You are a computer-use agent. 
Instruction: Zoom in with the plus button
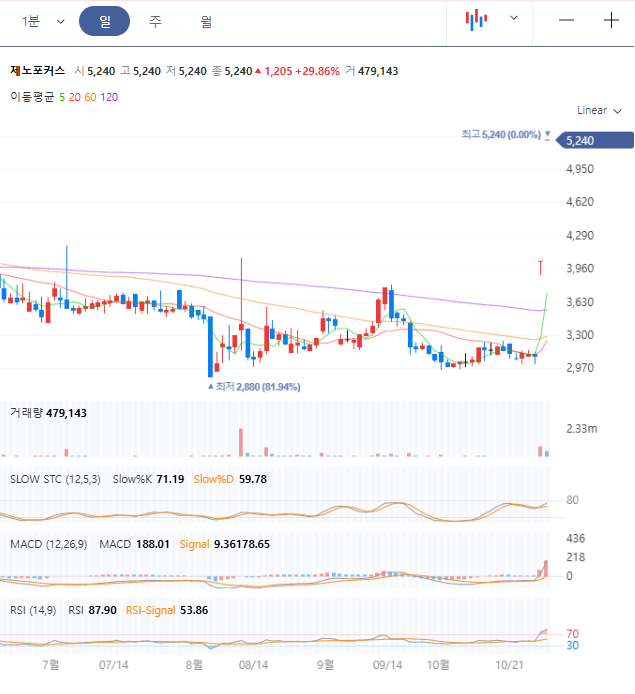(611, 20)
